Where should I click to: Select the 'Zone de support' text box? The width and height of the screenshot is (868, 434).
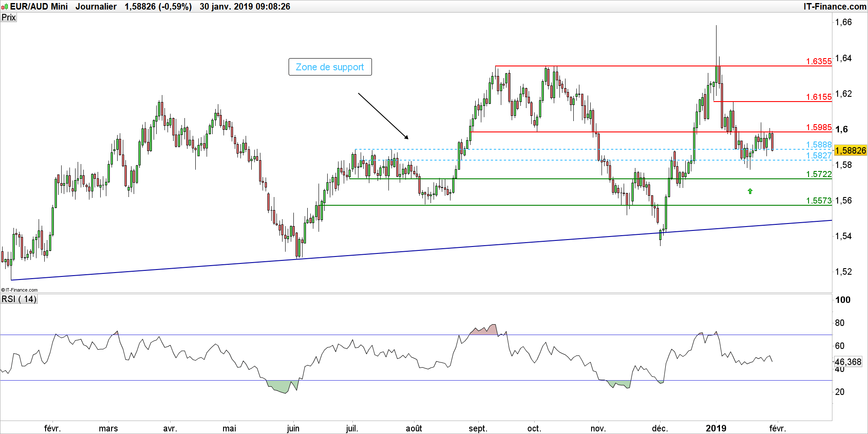click(330, 67)
